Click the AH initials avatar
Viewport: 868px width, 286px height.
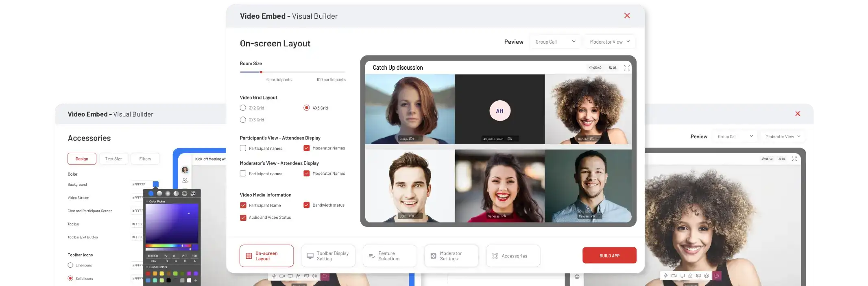click(500, 111)
